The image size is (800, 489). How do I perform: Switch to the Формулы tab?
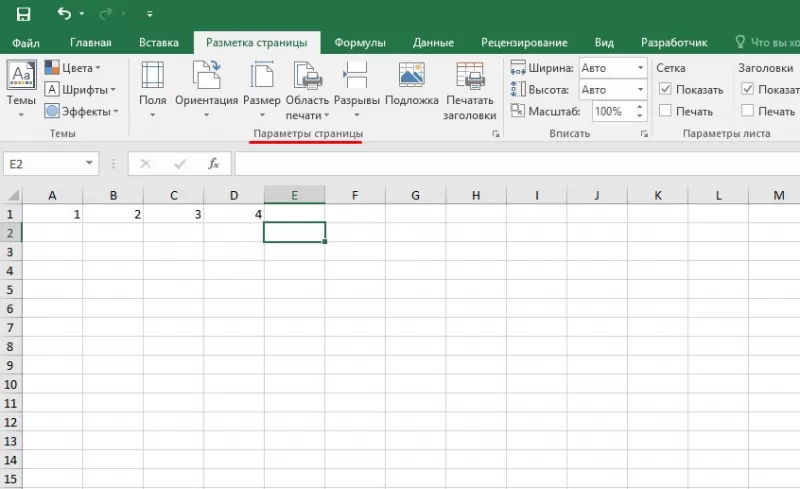[x=360, y=43]
